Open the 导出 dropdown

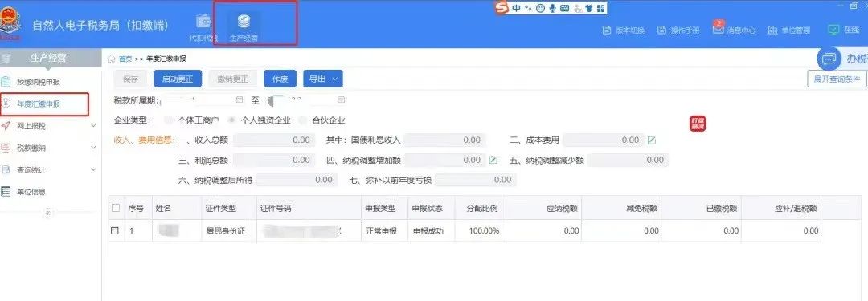tap(323, 79)
